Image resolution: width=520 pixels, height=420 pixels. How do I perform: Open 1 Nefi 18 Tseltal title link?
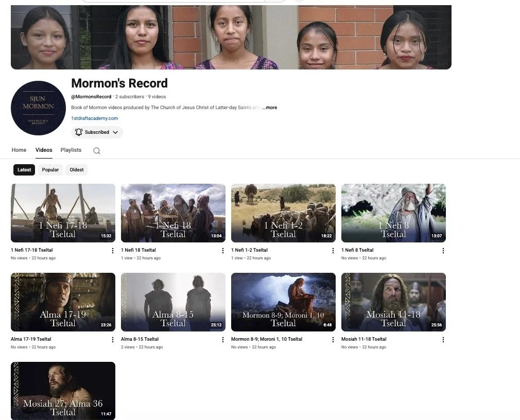tap(138, 250)
